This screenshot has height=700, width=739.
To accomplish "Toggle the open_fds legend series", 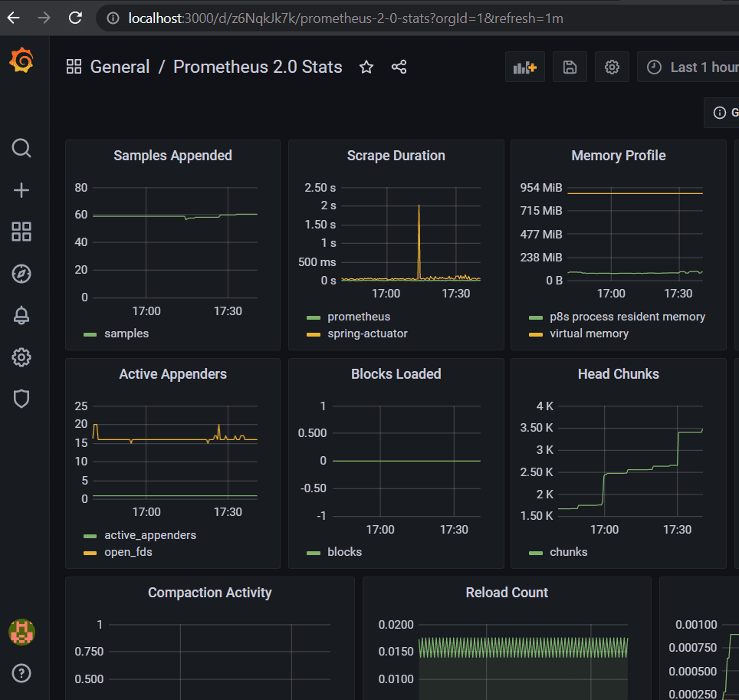I will click(x=128, y=552).
